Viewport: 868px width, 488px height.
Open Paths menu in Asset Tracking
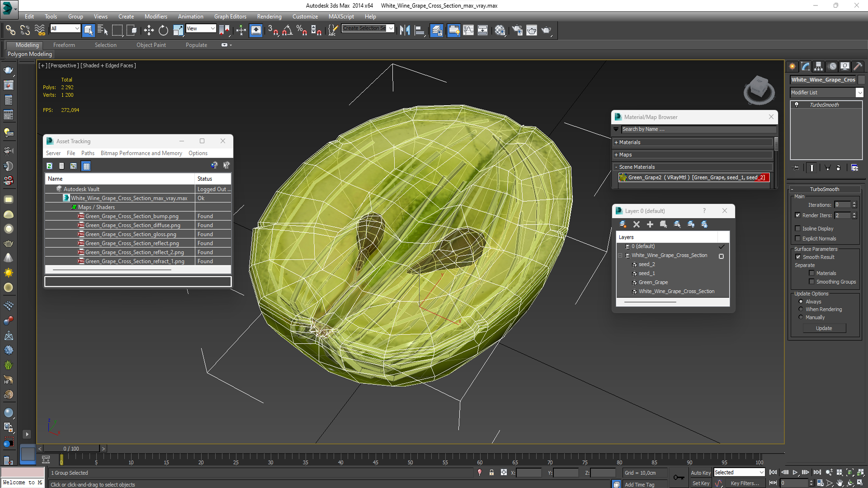(x=88, y=153)
